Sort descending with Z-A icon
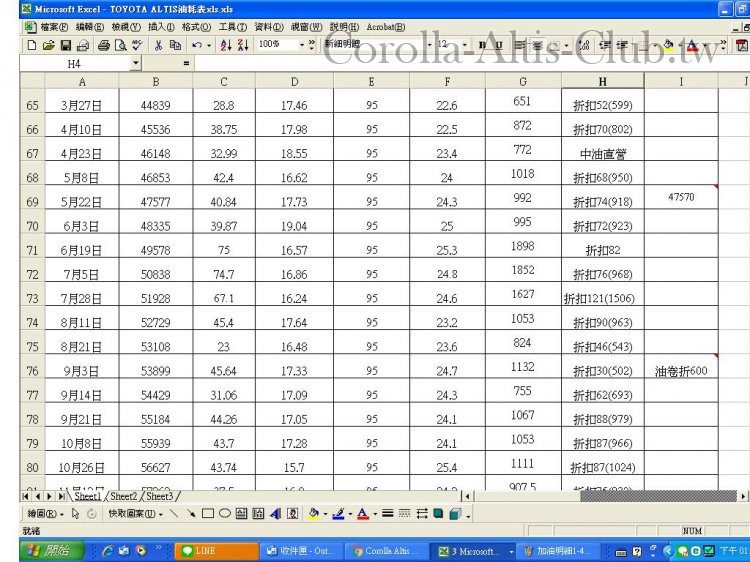The width and height of the screenshot is (750, 562). pos(243,45)
